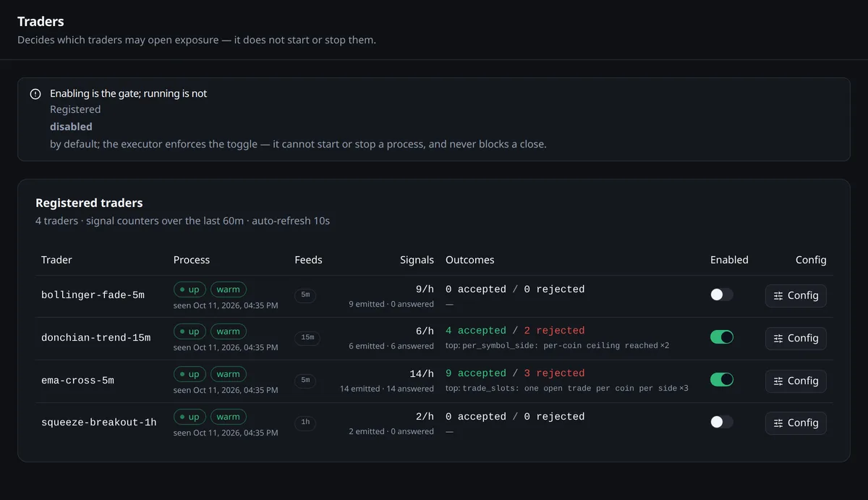Image resolution: width=868 pixels, height=500 pixels.
Task: Click the Trader column header
Action: pos(56,260)
